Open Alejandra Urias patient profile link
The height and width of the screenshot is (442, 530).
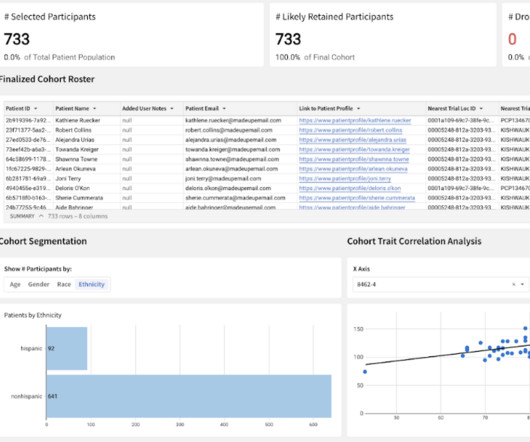(353, 140)
